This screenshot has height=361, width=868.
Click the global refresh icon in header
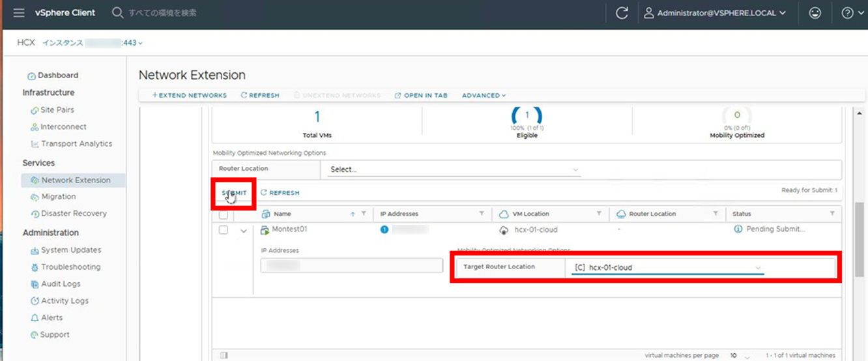622,13
